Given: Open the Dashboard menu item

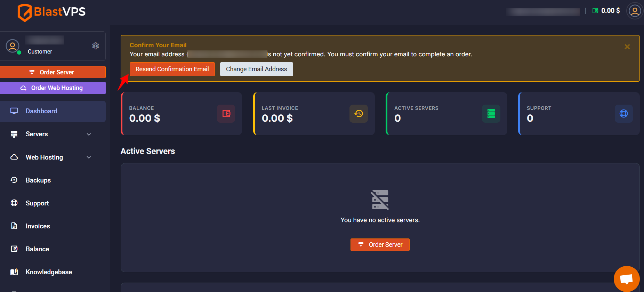Looking at the screenshot, I should point(53,111).
